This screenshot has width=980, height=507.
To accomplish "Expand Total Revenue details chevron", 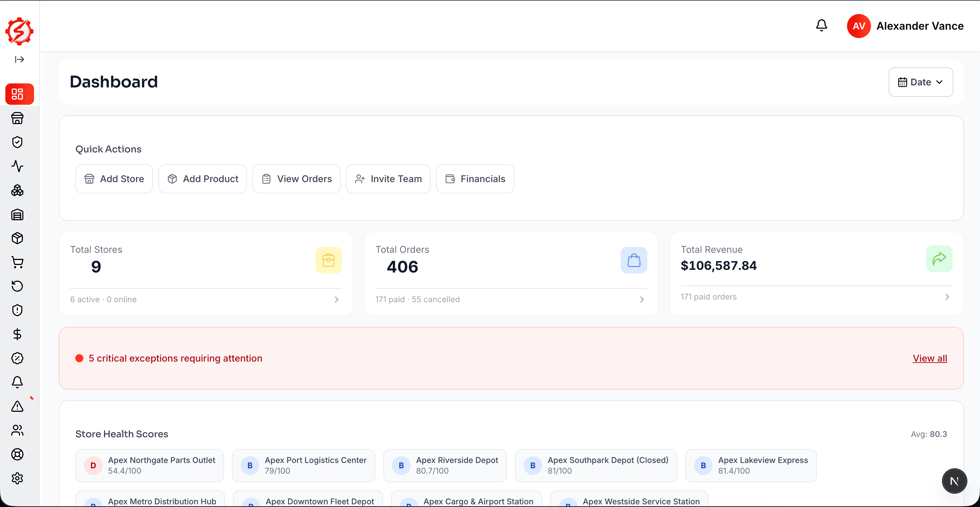I will (x=947, y=297).
